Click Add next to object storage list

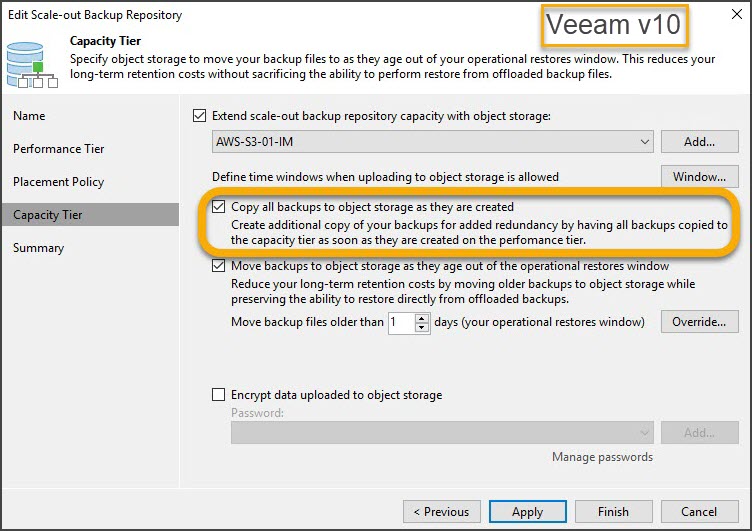699,142
